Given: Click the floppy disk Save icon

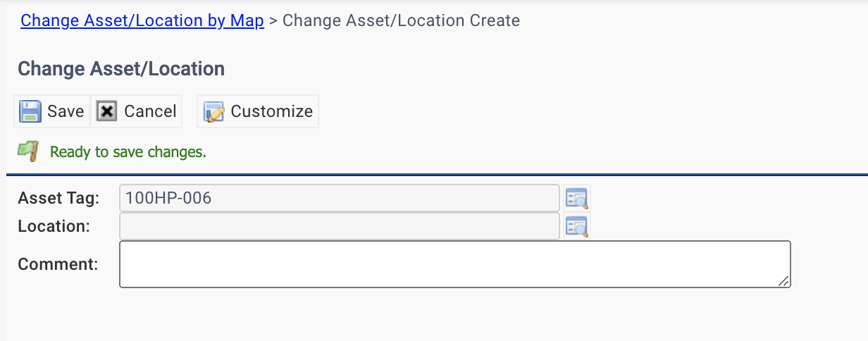Looking at the screenshot, I should click(30, 111).
